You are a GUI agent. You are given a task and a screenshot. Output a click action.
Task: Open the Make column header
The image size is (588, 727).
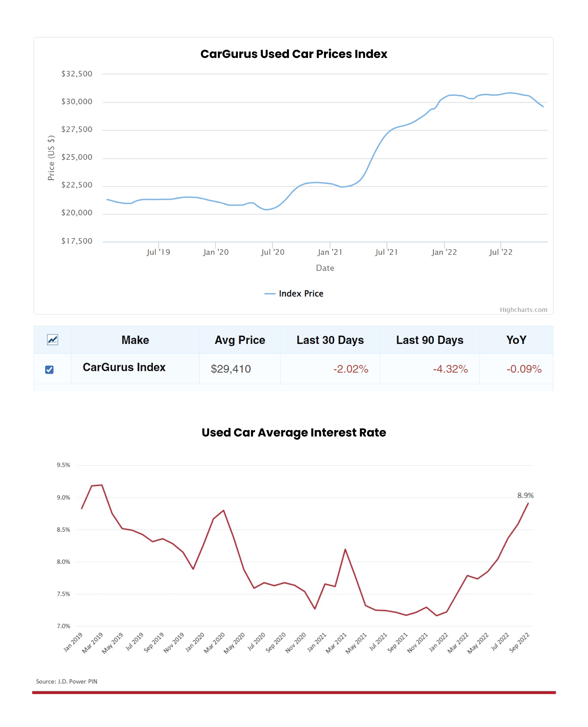[x=135, y=340]
